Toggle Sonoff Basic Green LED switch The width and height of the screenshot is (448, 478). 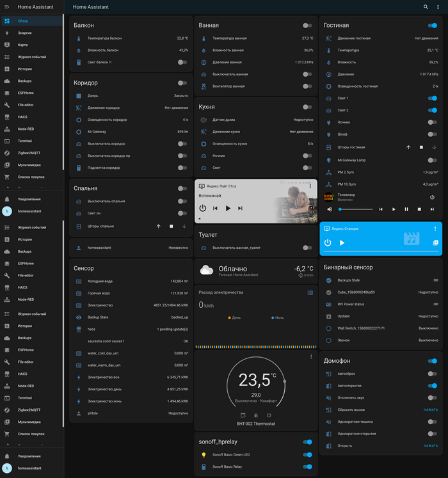[x=307, y=455]
